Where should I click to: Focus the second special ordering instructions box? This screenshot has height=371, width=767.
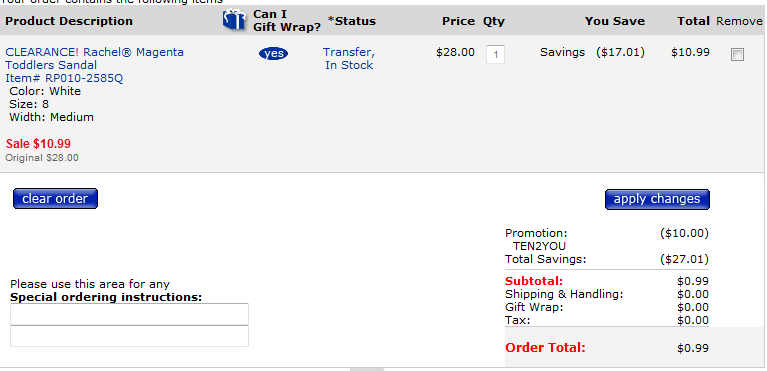click(x=130, y=336)
